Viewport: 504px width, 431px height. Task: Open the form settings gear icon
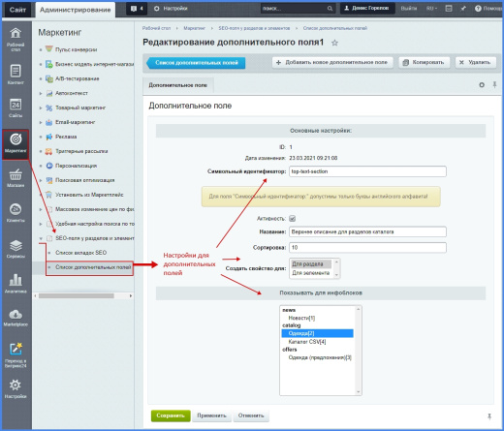482,85
